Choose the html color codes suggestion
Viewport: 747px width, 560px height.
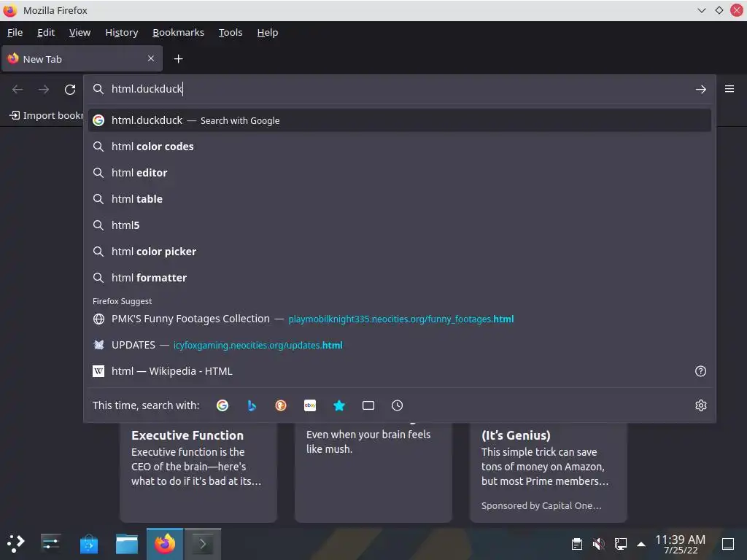click(399, 147)
